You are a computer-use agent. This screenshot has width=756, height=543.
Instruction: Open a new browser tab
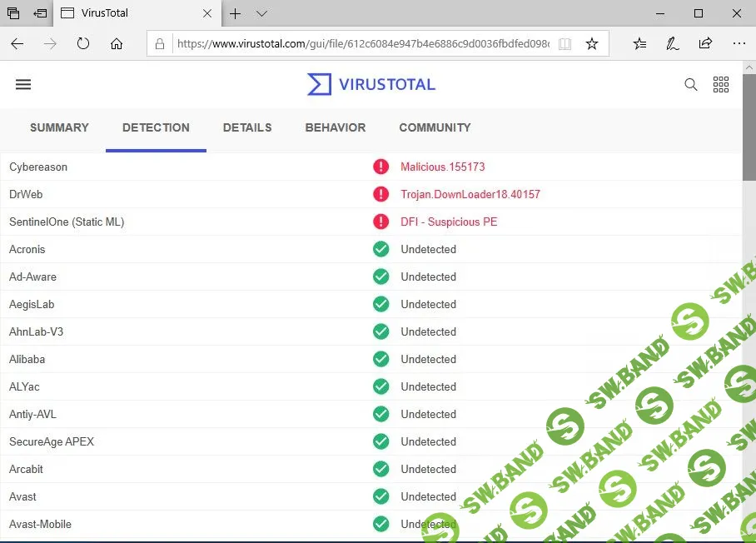click(x=236, y=13)
